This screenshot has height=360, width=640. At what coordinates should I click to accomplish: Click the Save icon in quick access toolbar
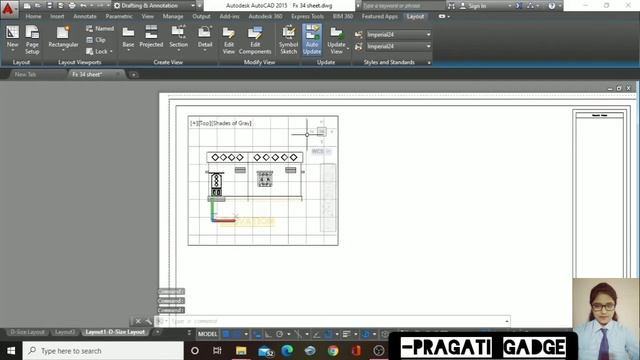click(x=49, y=6)
